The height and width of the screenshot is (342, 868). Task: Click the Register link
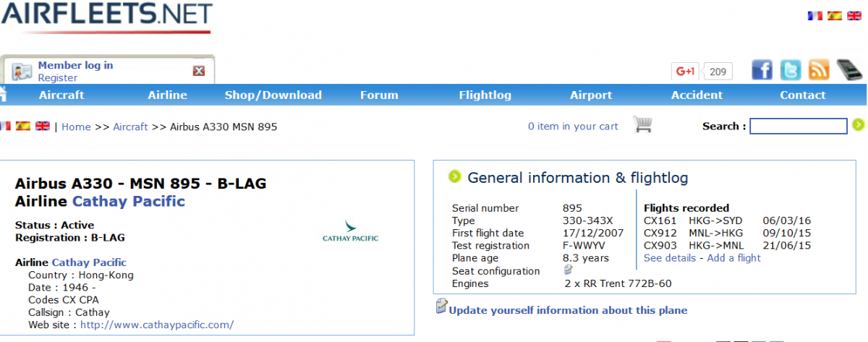[x=58, y=78]
